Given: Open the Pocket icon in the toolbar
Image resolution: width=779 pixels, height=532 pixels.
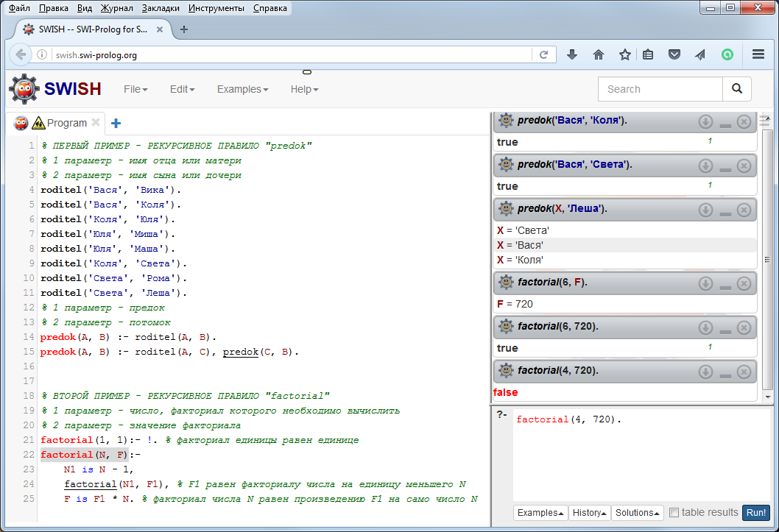Looking at the screenshot, I should tap(674, 54).
